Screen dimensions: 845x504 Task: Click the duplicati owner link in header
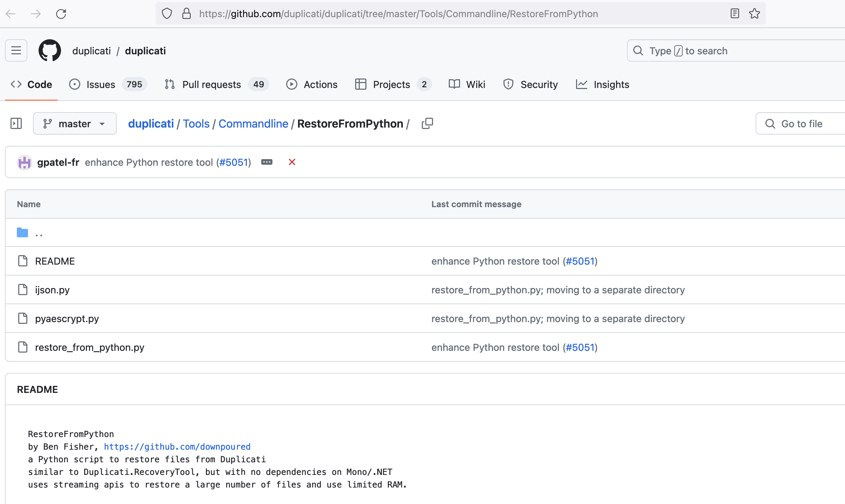(x=92, y=51)
